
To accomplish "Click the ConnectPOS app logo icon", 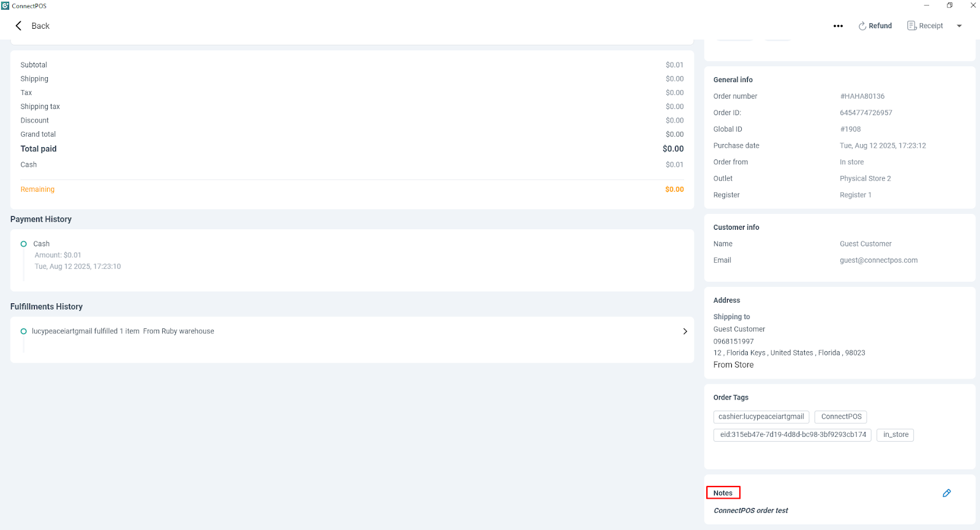I will point(6,6).
